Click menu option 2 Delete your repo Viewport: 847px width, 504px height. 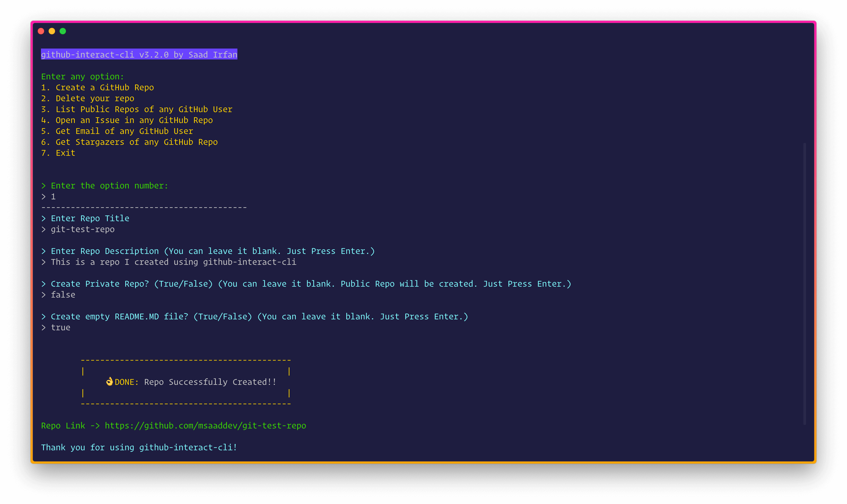88,98
